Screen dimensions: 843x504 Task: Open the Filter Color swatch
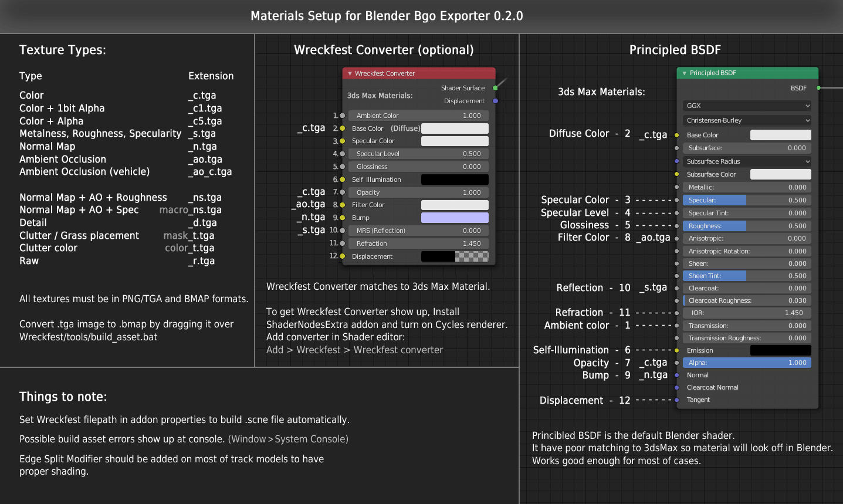point(455,205)
